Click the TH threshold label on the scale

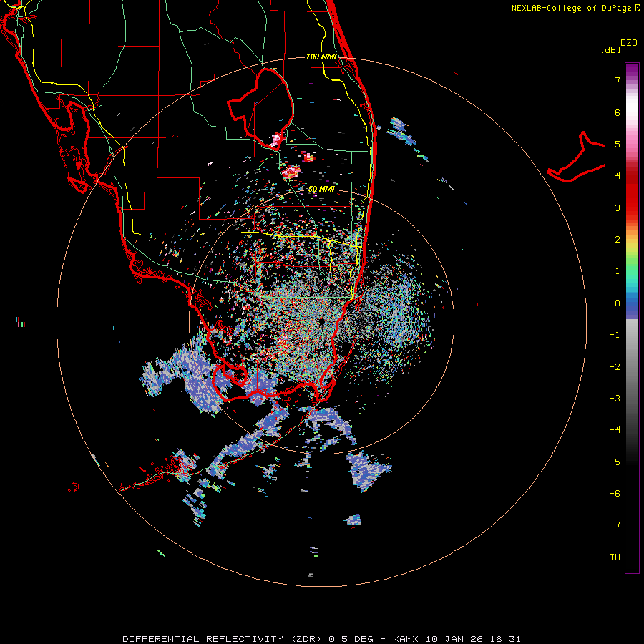tap(615, 557)
